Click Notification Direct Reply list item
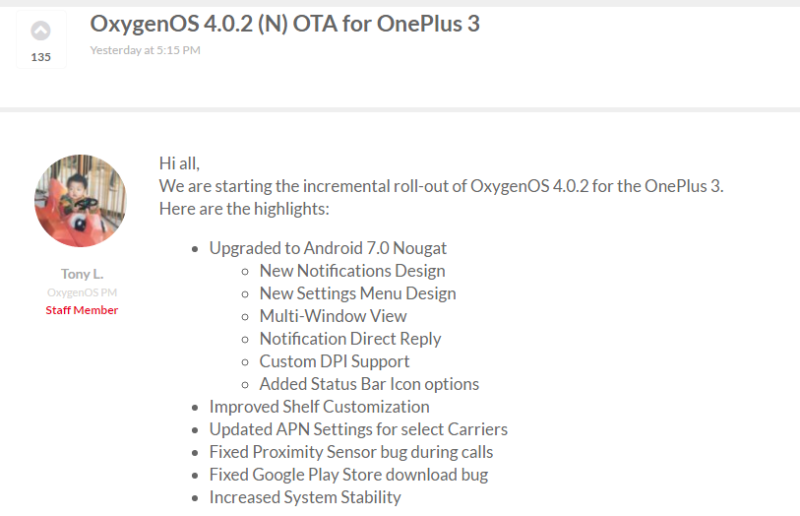This screenshot has width=800, height=516. pyautogui.click(x=350, y=339)
